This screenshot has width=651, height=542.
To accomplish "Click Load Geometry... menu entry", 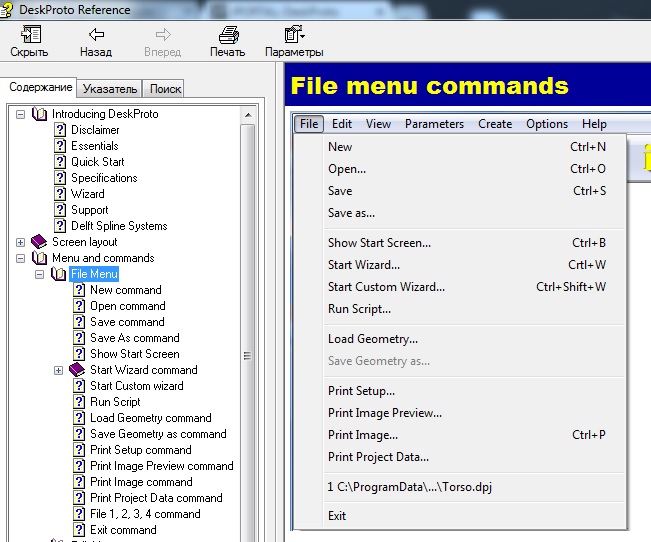I will pos(467,339).
